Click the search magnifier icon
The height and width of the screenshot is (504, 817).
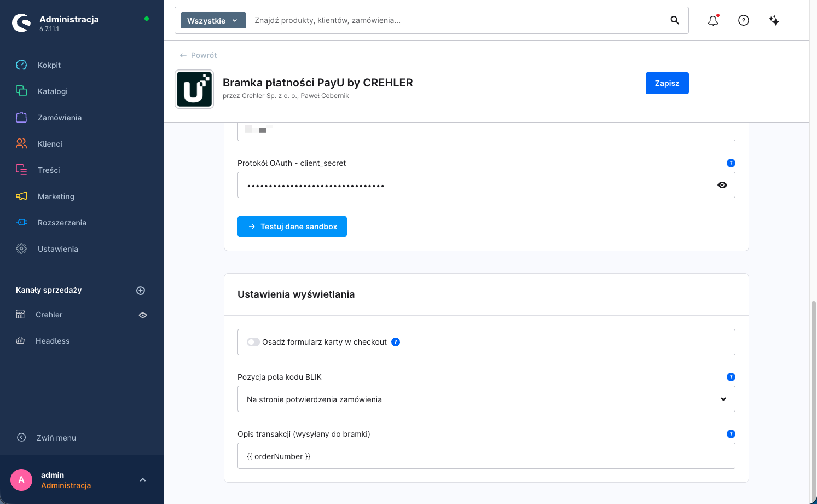pyautogui.click(x=675, y=20)
